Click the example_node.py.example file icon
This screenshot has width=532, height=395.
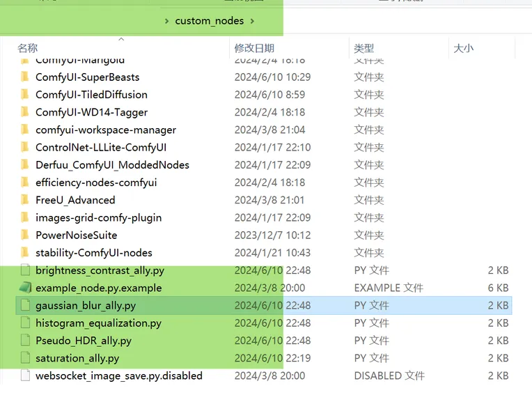pos(25,288)
